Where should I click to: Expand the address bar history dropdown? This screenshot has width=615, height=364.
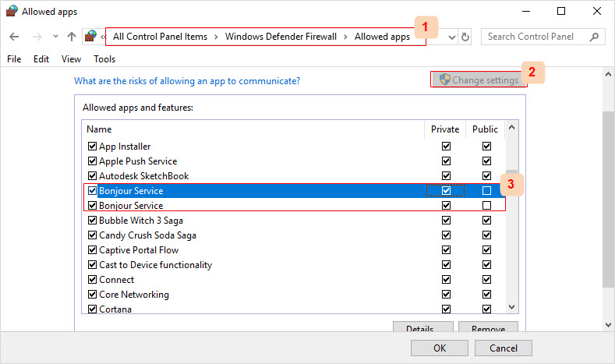[x=452, y=37]
